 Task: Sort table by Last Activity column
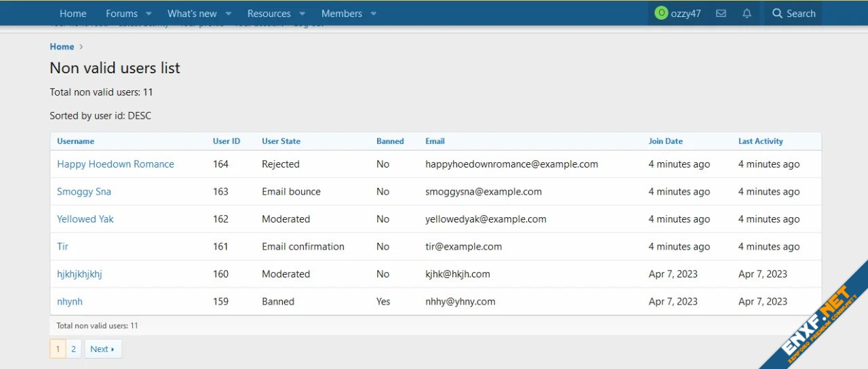(x=760, y=141)
